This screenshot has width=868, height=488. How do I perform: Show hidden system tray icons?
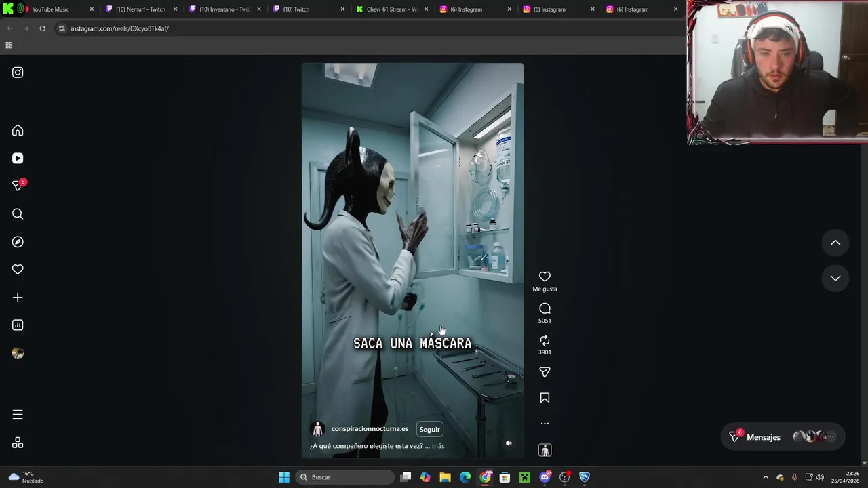766,477
